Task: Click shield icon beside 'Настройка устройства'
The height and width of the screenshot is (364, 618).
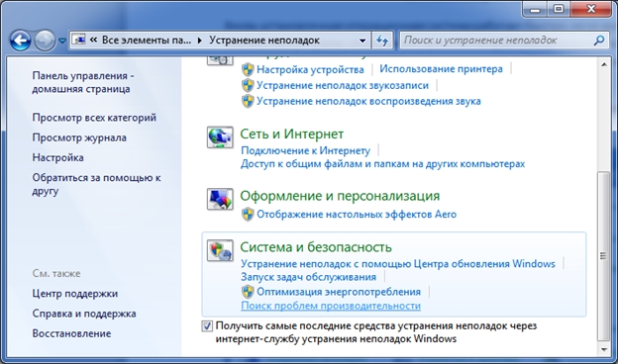Action: coord(248,69)
